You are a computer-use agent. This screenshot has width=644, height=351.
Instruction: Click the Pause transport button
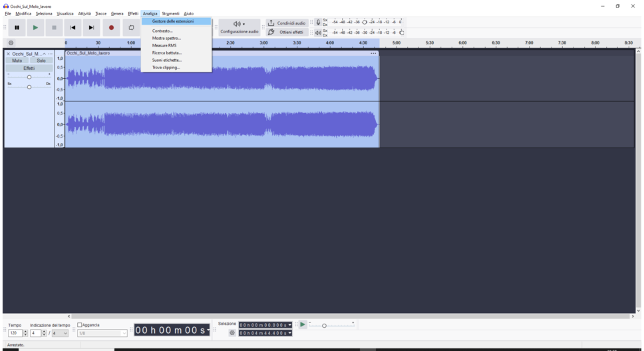click(x=17, y=27)
